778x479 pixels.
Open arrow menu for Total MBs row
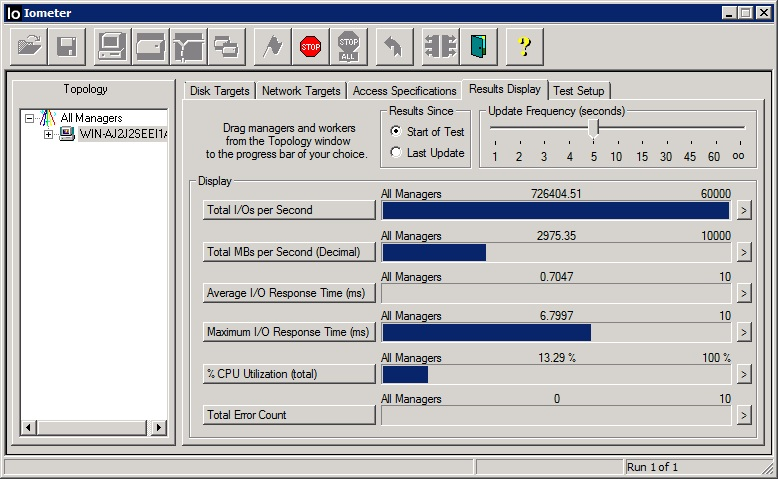click(x=743, y=252)
